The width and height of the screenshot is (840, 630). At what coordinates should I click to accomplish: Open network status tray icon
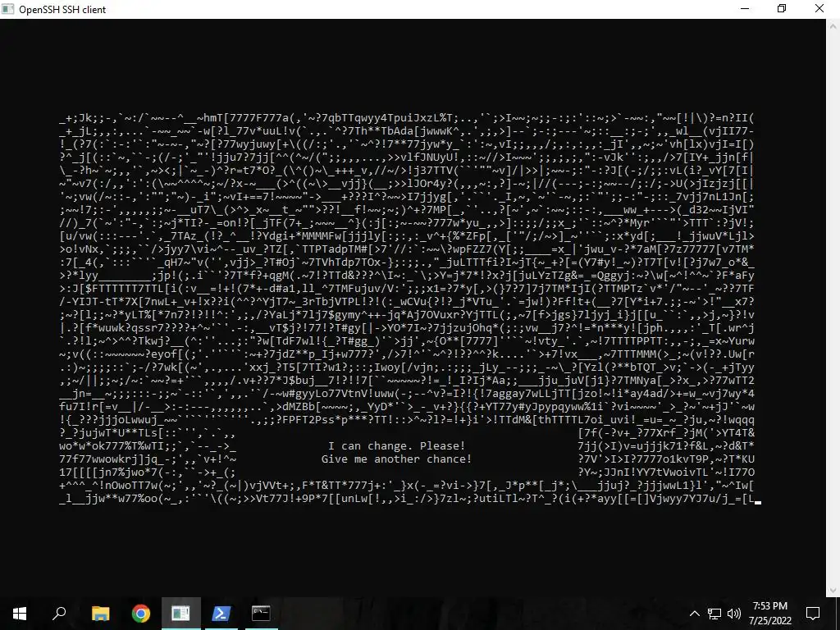[x=714, y=614]
